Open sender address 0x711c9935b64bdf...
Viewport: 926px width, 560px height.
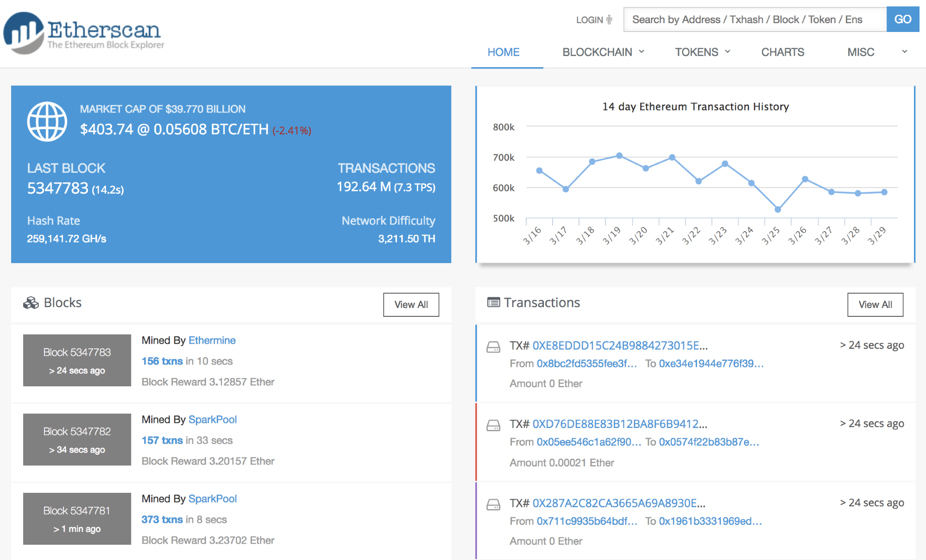coord(587,521)
